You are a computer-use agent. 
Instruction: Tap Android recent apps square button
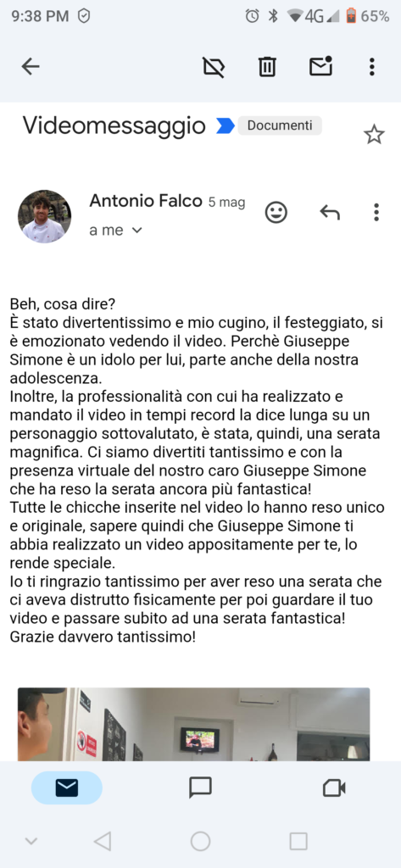click(298, 842)
